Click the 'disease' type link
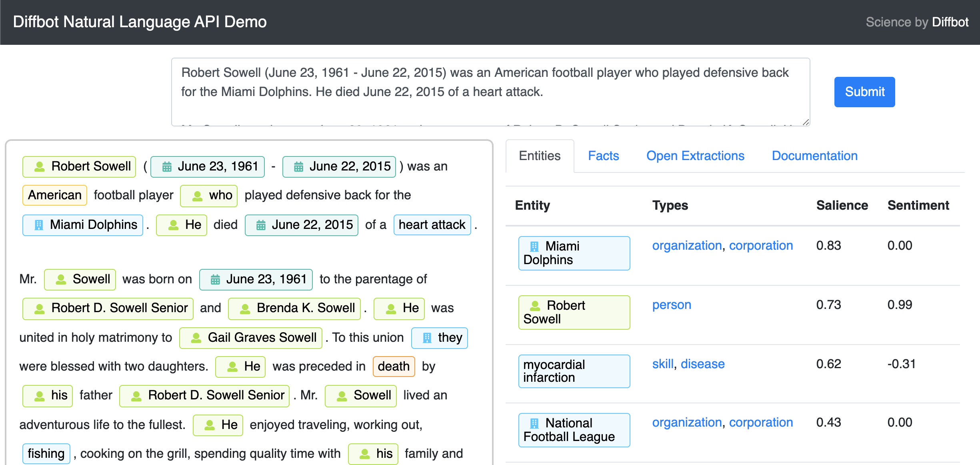The image size is (980, 465). pos(702,364)
